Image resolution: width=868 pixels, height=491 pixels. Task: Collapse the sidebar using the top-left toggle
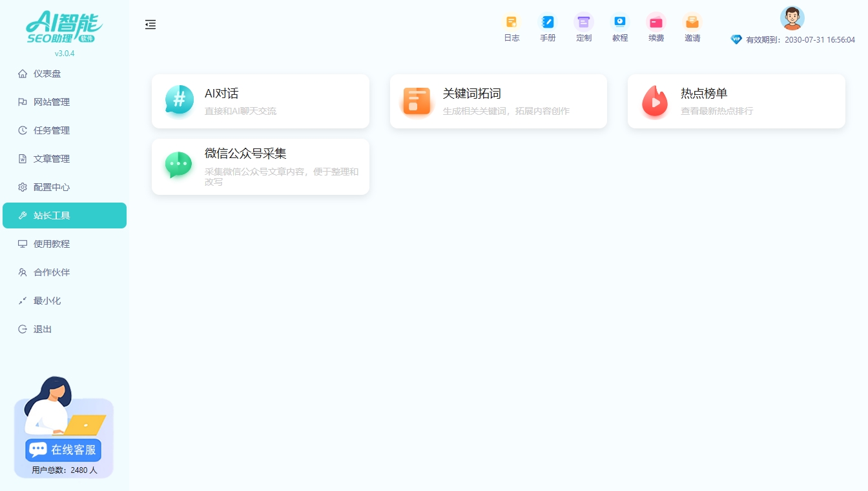point(150,25)
